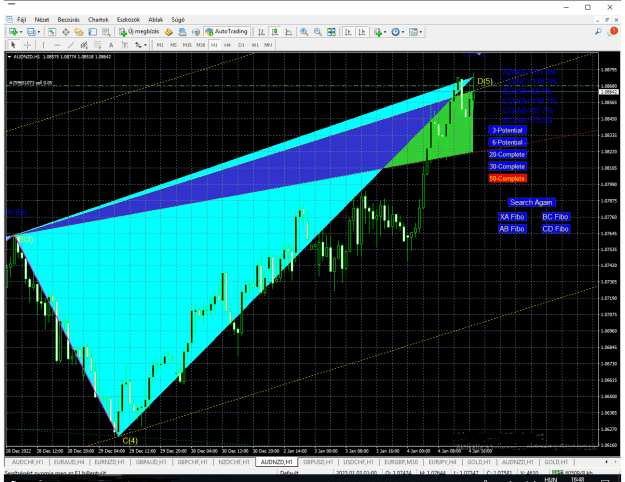The height and width of the screenshot is (482, 625).
Task: Click the 20-Complete pattern button
Action: click(507, 154)
